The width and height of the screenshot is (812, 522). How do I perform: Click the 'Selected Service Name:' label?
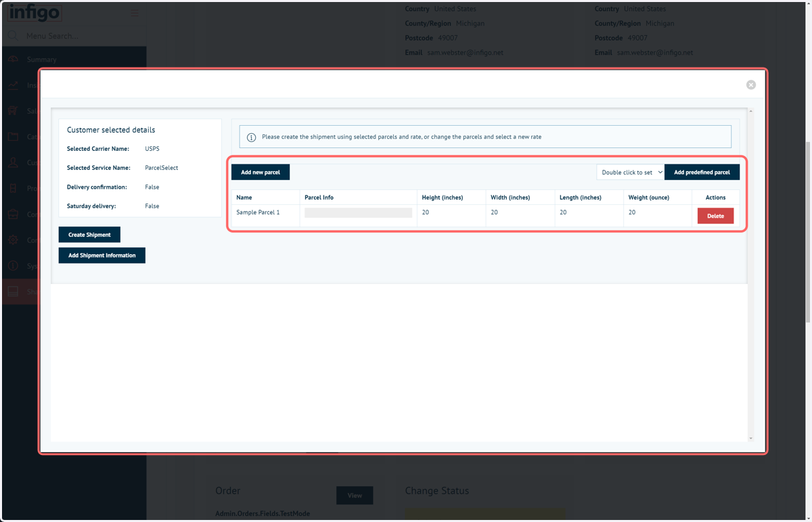(99, 168)
